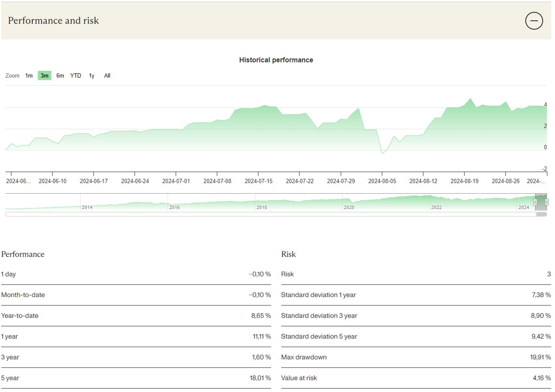The image size is (555, 392).
Task: Keep the 3m zoom selected
Action: point(44,75)
